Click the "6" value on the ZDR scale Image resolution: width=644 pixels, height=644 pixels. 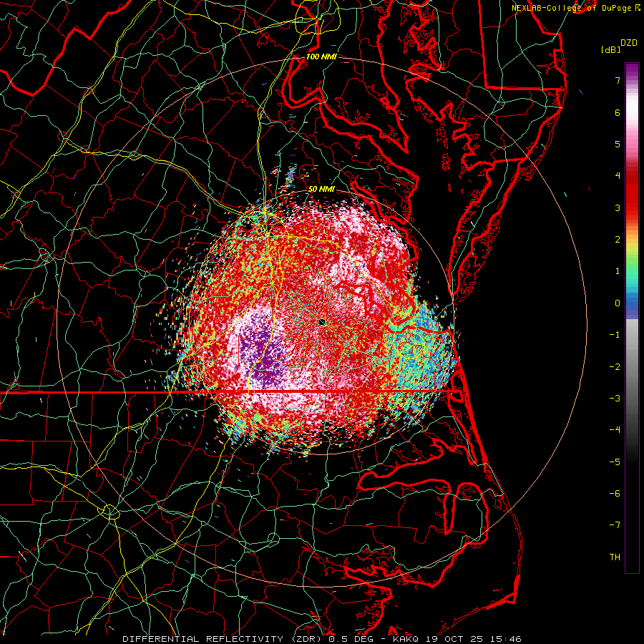[x=618, y=112]
